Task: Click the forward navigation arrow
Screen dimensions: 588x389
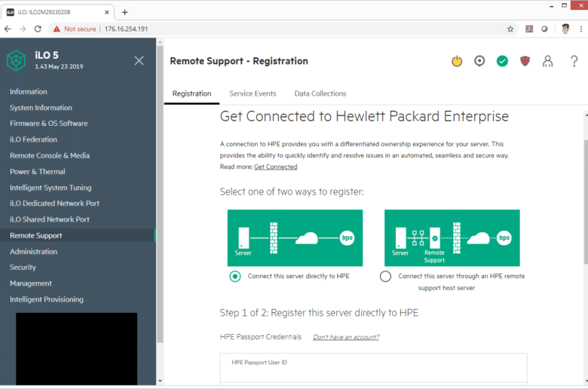Action: pyautogui.click(x=23, y=29)
